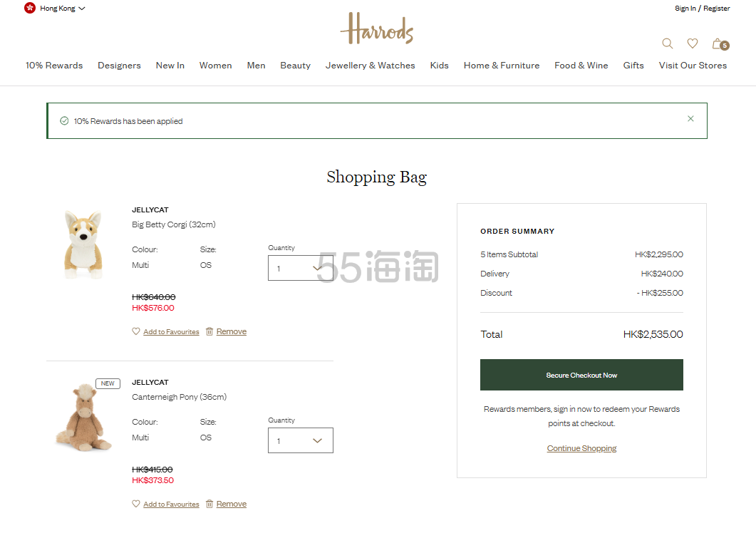Click the Hong Kong flag icon
Viewport: 756px width, 533px height.
pos(30,9)
